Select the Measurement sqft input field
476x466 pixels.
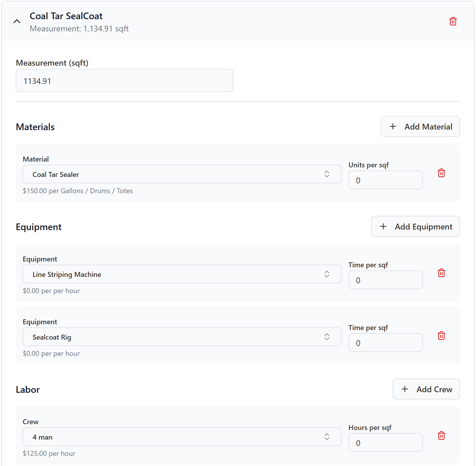(124, 80)
